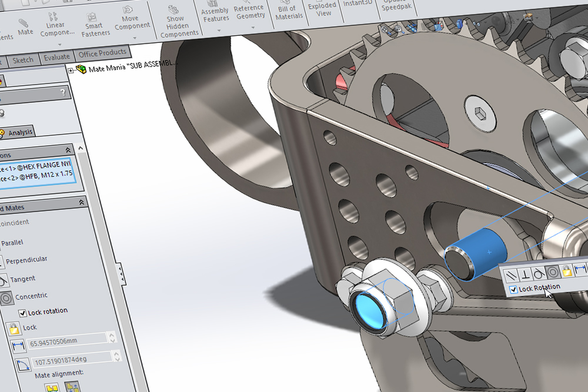Select the Anti-Aligned mate alignment icon
The height and width of the screenshot is (392, 588).
(72, 386)
